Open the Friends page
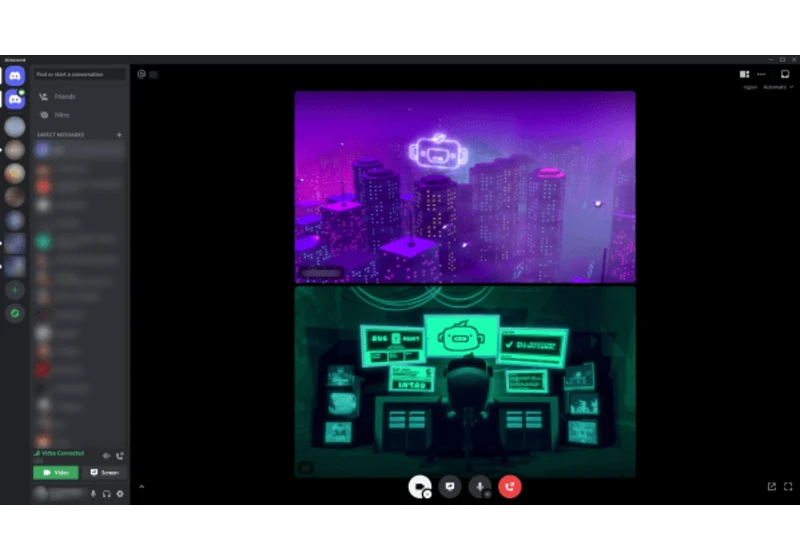This screenshot has width=800, height=560. tap(80, 96)
